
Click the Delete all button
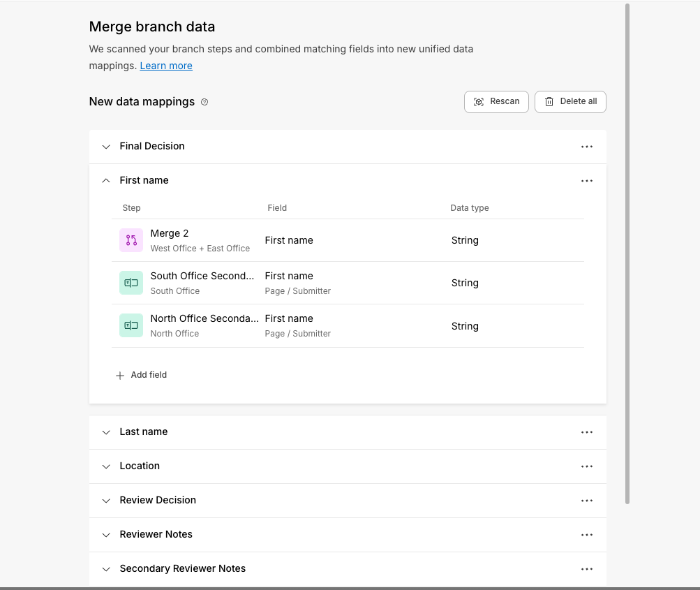point(570,102)
